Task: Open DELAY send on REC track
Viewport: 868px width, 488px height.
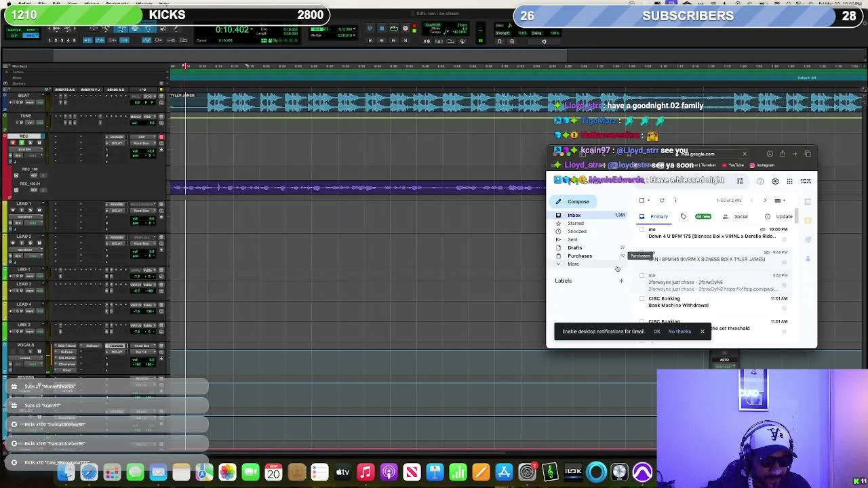Action: coord(117,144)
